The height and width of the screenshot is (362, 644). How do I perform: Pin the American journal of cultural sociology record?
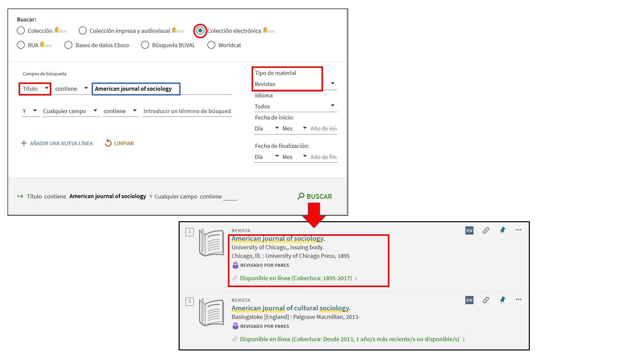coord(502,300)
